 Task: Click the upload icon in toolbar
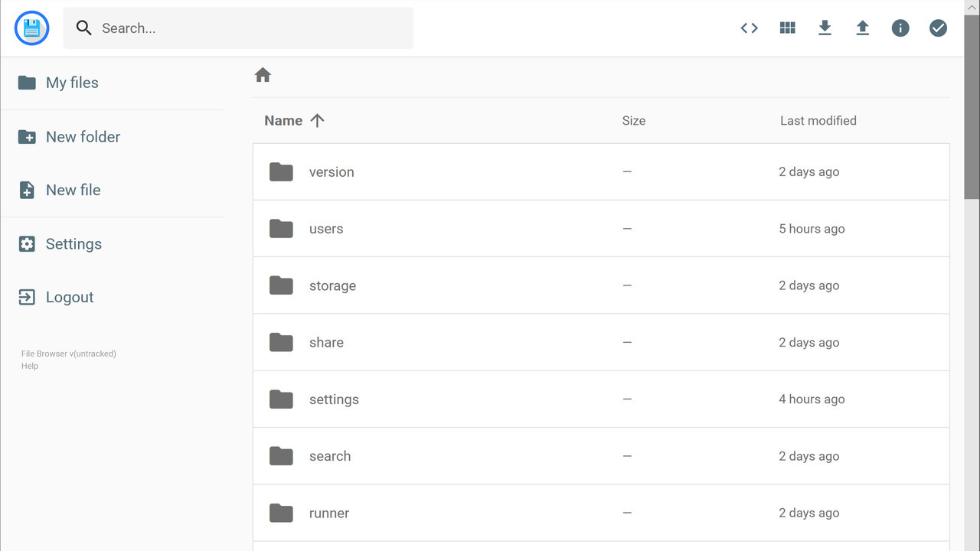862,28
